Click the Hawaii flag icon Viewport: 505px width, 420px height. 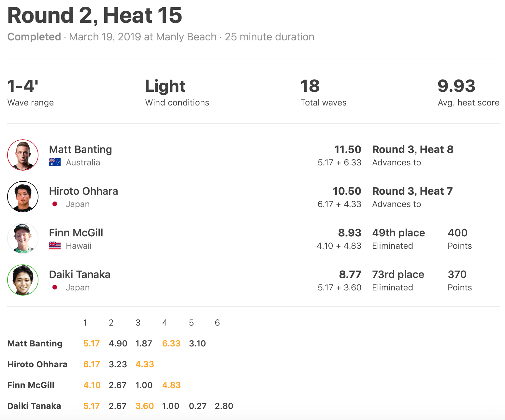tap(55, 245)
